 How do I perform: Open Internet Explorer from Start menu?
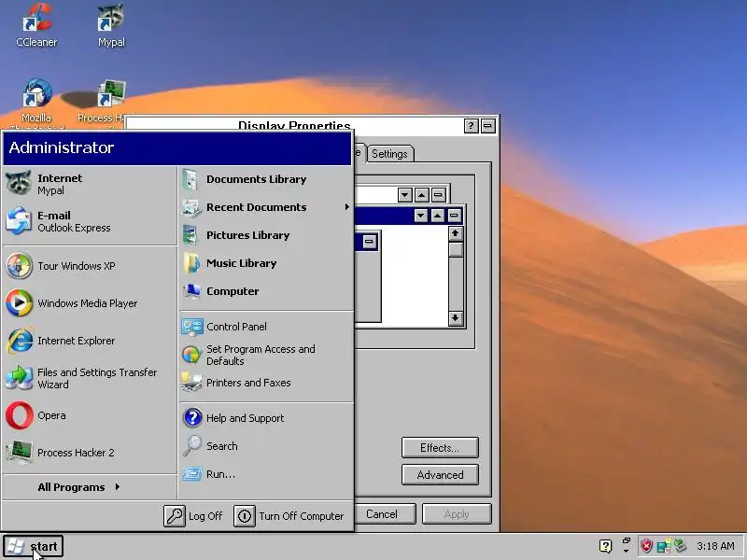90,341
